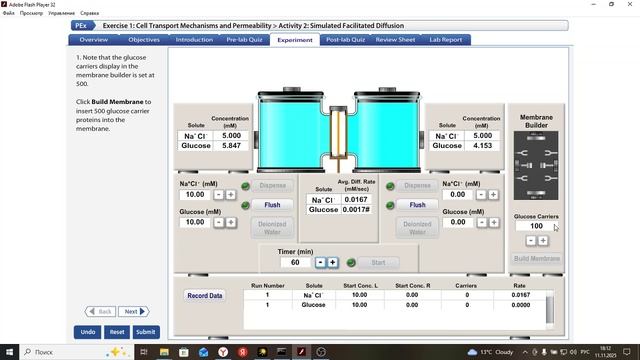Viewport: 640px width, 360px height.
Task: Open the Управление menu
Action: [61, 13]
